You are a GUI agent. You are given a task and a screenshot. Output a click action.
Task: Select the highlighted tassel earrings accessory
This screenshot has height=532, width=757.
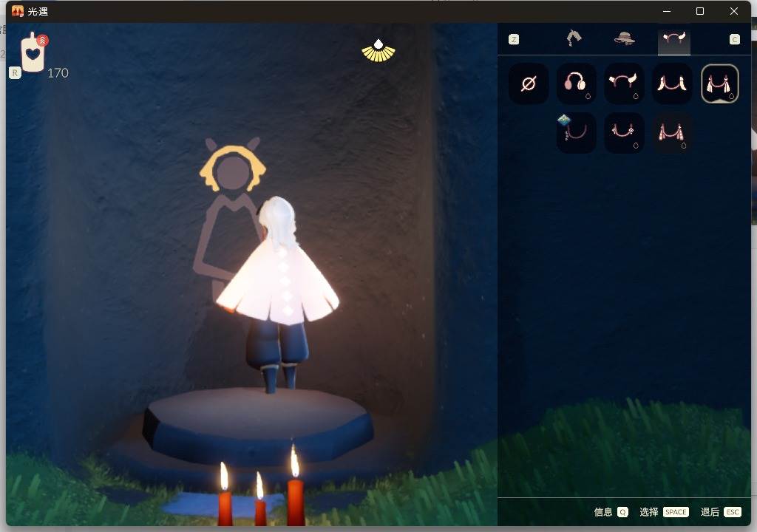(719, 83)
